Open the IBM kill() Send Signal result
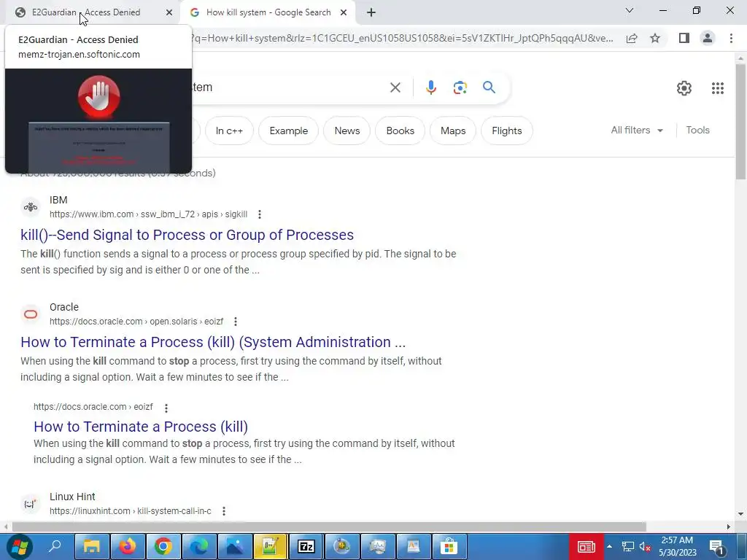Image resolution: width=747 pixels, height=560 pixels. tap(187, 235)
